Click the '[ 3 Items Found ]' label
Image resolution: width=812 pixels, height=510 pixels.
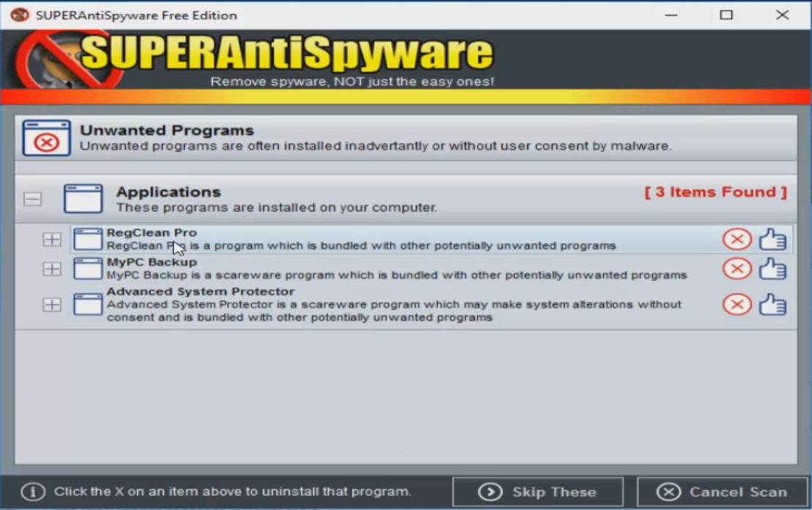[x=716, y=192]
